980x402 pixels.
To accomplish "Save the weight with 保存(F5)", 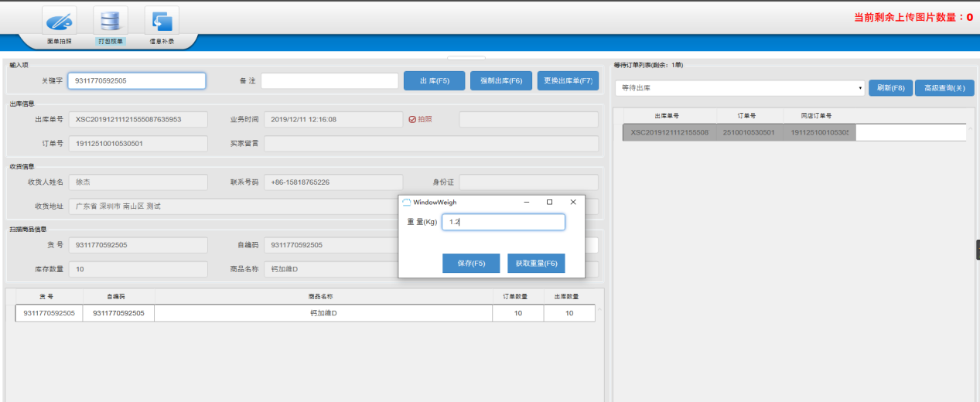I will (471, 263).
